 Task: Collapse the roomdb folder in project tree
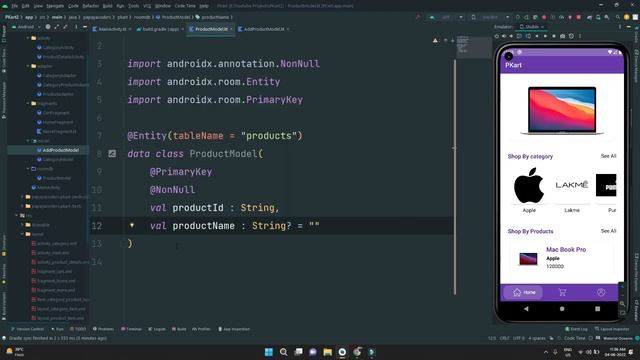pyautogui.click(x=28, y=169)
